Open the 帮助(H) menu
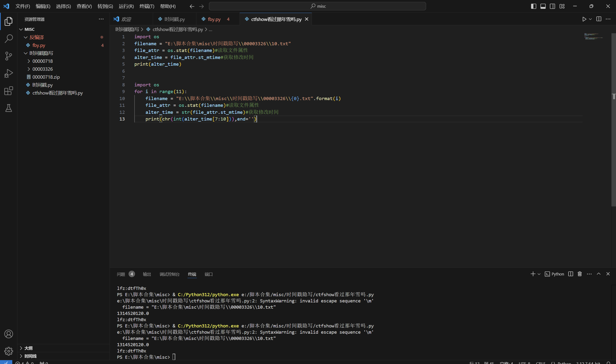616x364 pixels. [168, 6]
